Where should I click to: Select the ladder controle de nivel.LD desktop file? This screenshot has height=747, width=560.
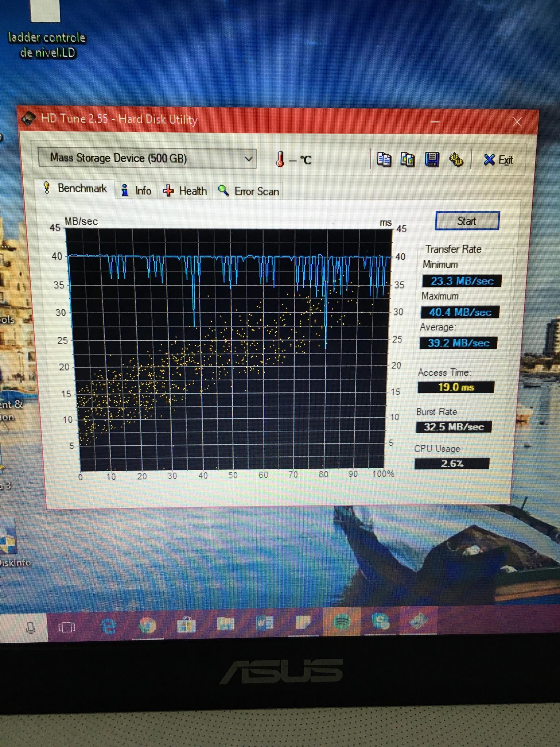pyautogui.click(x=47, y=29)
